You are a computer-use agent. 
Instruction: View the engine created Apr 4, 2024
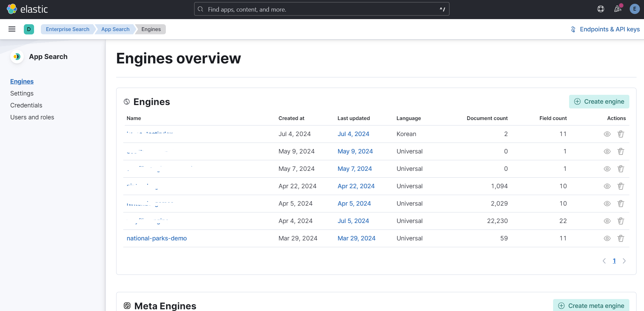[607, 221]
